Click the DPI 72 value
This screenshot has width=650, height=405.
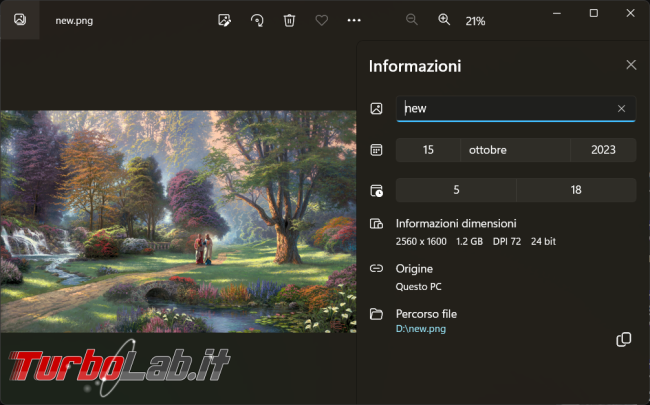click(x=507, y=241)
